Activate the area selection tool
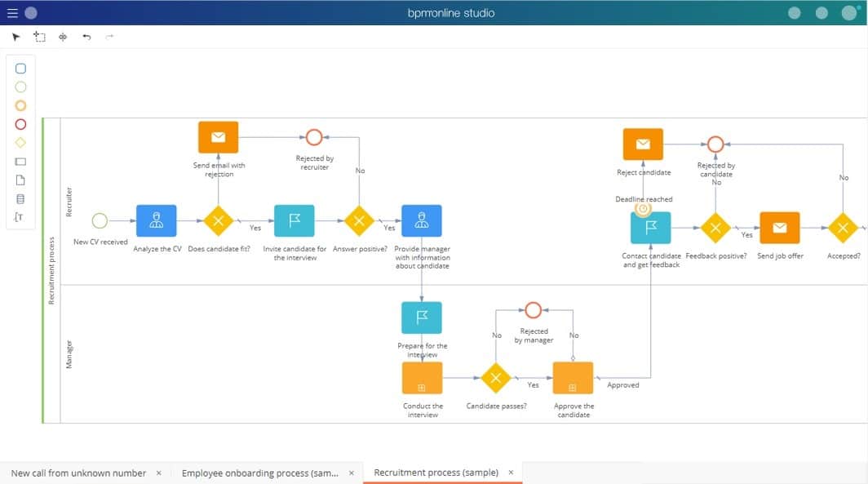 [x=39, y=36]
